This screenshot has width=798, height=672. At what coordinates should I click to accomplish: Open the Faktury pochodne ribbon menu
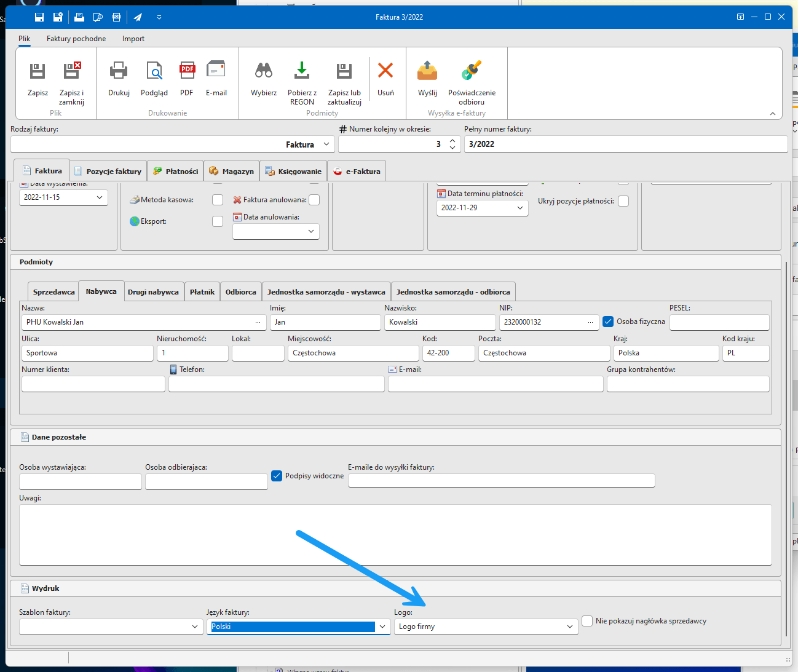(x=76, y=39)
